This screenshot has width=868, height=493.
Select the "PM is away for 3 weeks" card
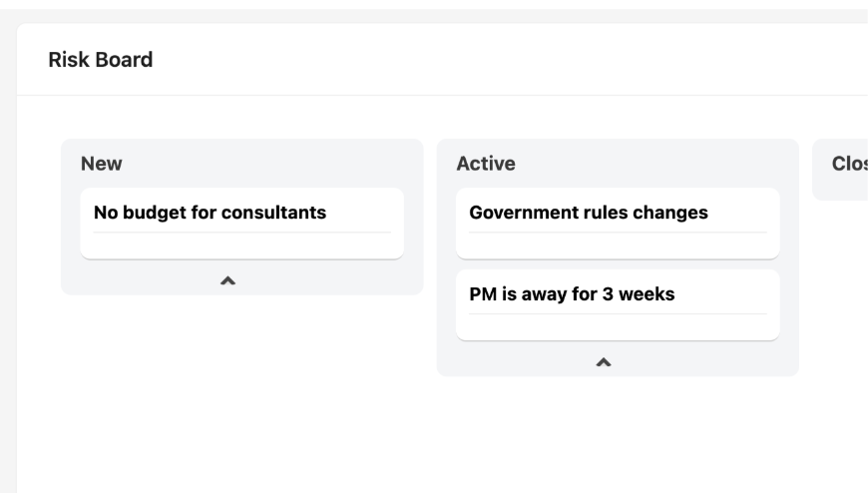(x=572, y=294)
